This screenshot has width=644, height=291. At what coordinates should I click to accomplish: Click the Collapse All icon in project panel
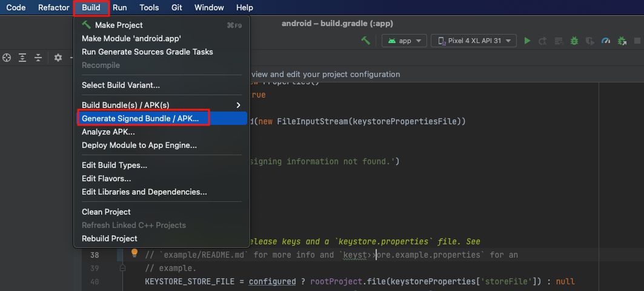coord(38,58)
